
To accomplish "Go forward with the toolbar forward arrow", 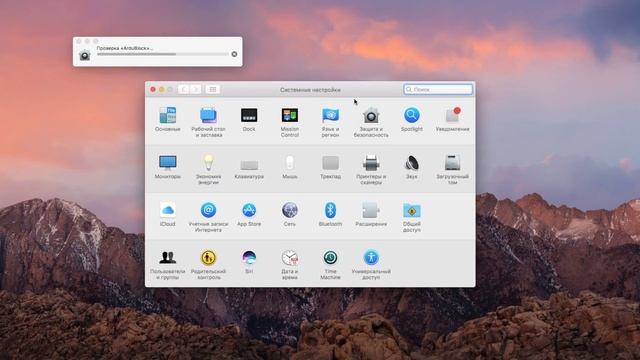I will point(196,89).
